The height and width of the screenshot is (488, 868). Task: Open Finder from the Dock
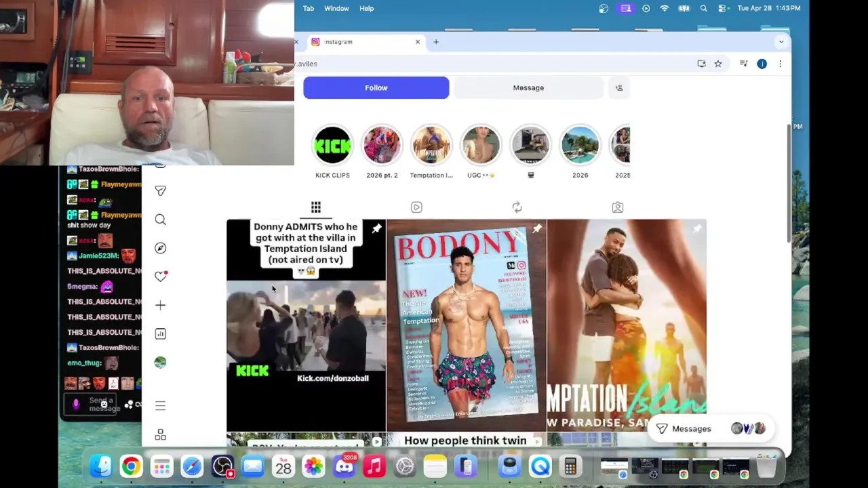[x=101, y=466]
